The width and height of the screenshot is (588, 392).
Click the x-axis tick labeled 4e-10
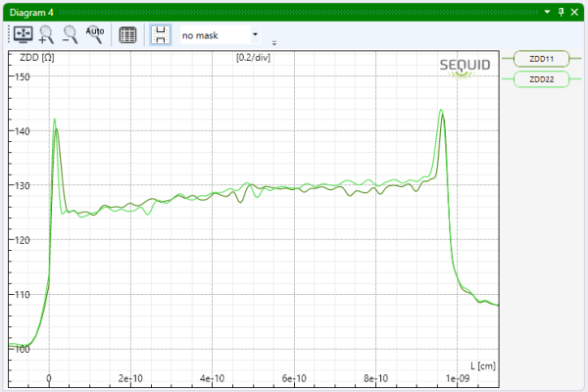213,378
